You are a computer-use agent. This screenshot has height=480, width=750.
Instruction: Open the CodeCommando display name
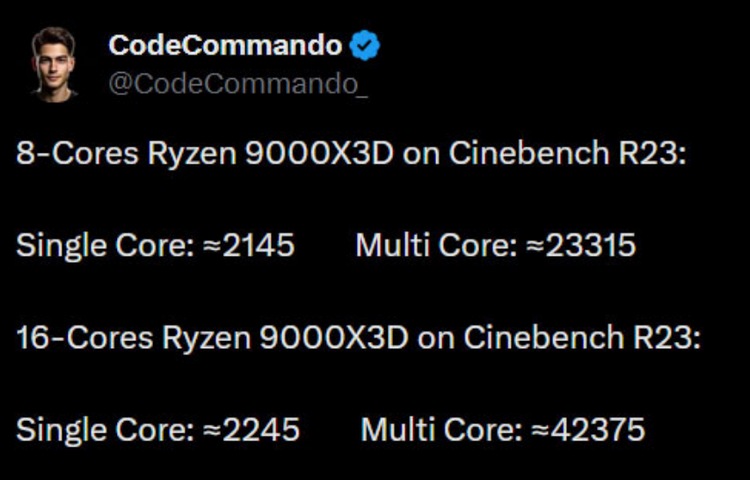click(225, 45)
